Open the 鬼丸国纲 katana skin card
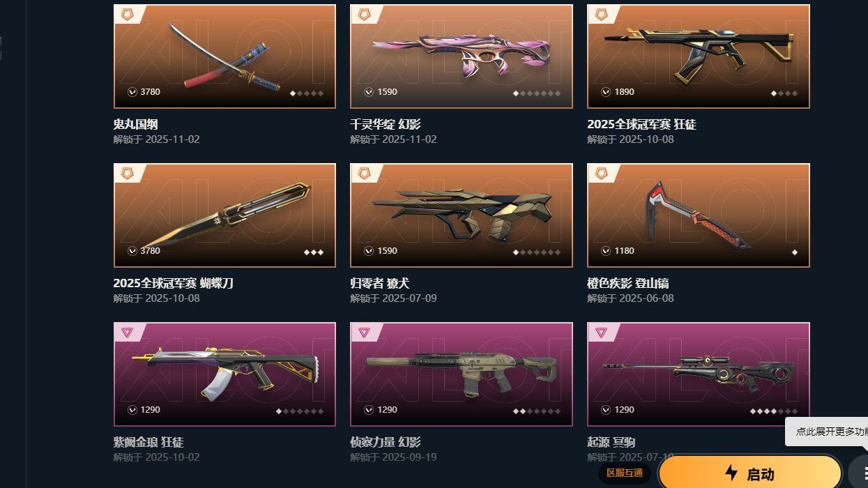Image resolution: width=868 pixels, height=488 pixels. coord(224,56)
